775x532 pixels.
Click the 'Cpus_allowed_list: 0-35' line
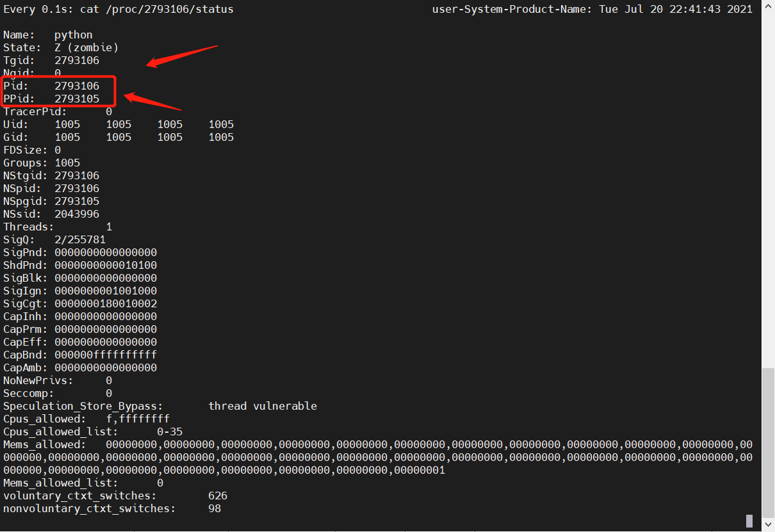pyautogui.click(x=93, y=431)
